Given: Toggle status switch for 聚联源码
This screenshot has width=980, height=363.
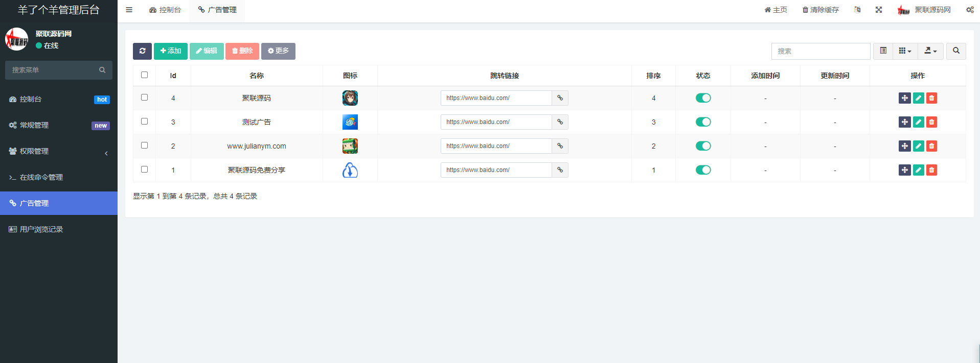Looking at the screenshot, I should pos(703,98).
